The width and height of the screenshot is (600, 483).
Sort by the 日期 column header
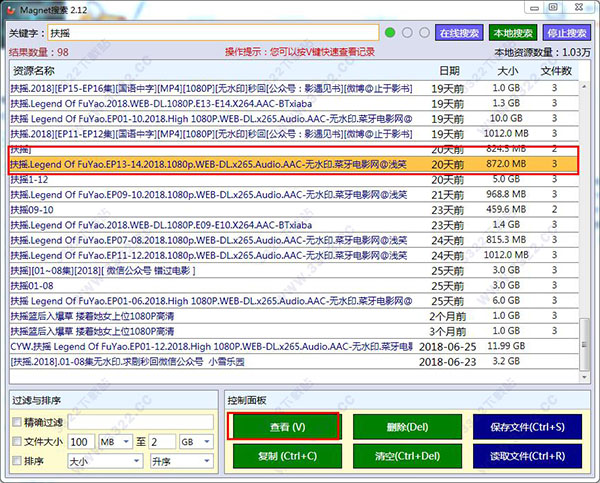pos(450,72)
